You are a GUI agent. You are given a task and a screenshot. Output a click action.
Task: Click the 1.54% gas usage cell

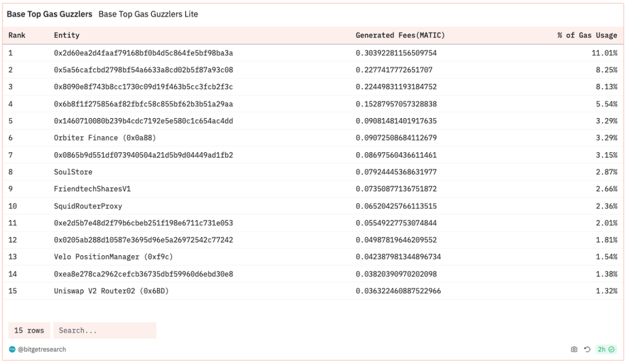pos(607,256)
